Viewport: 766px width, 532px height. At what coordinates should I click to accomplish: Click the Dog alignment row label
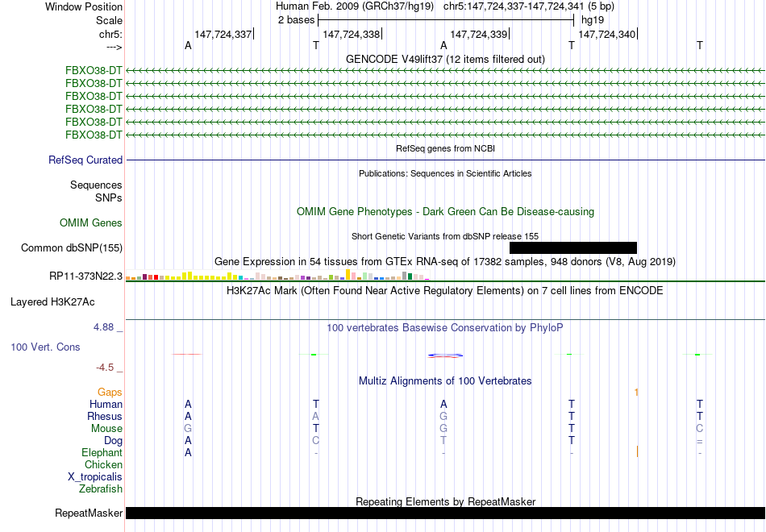pos(114,441)
